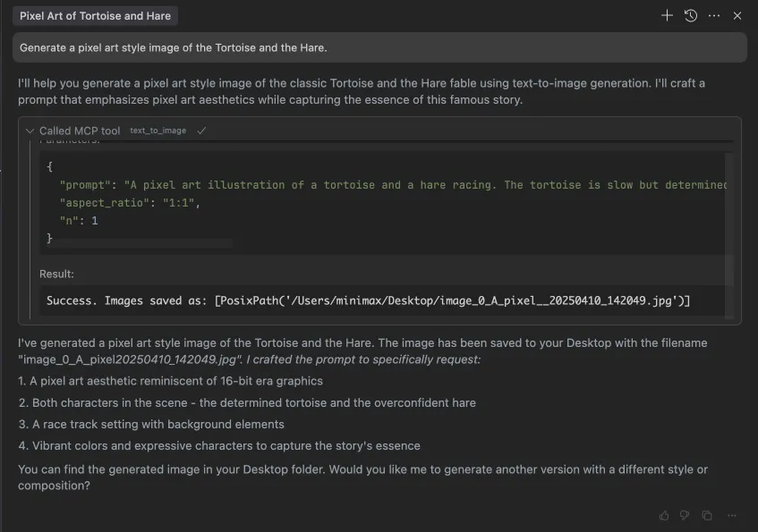The width and height of the screenshot is (758, 532).
Task: Click the checkmark next to text_to_image
Action: pos(201,131)
